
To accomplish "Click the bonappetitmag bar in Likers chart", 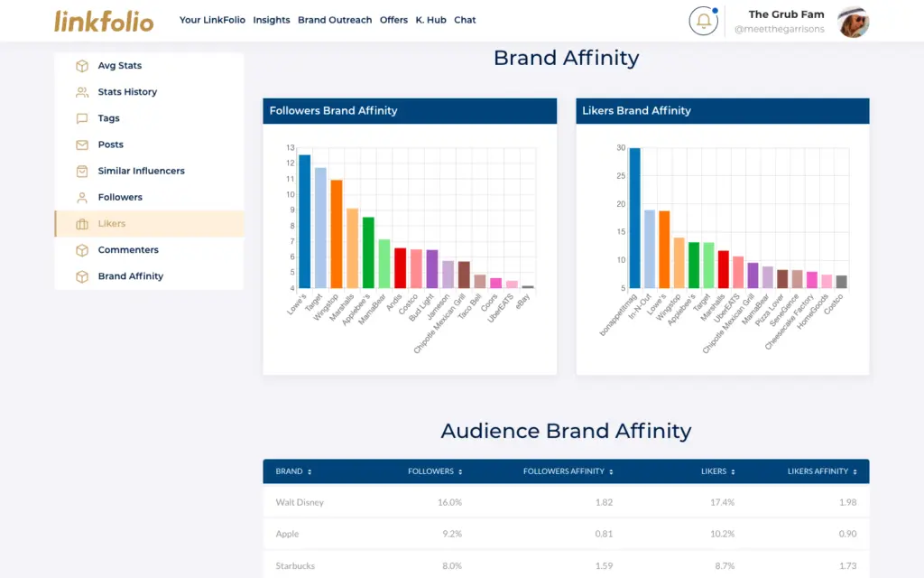I will point(635,218).
